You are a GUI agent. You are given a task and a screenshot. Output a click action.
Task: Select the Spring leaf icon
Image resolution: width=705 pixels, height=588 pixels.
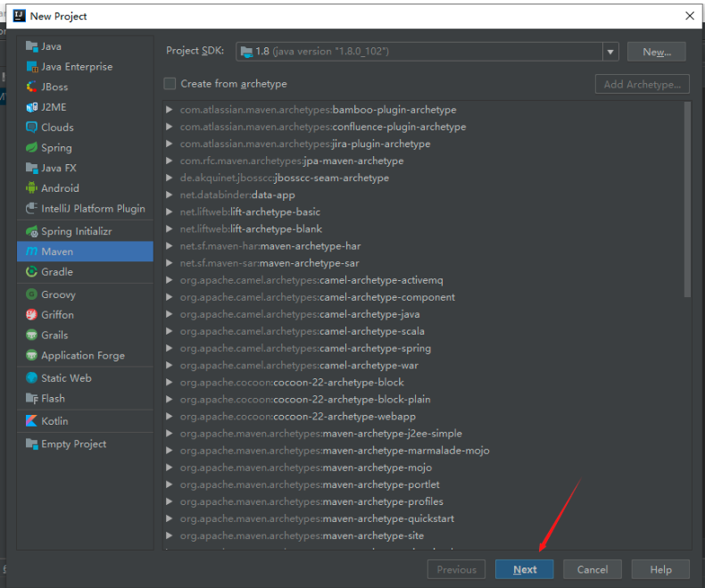coord(31,147)
